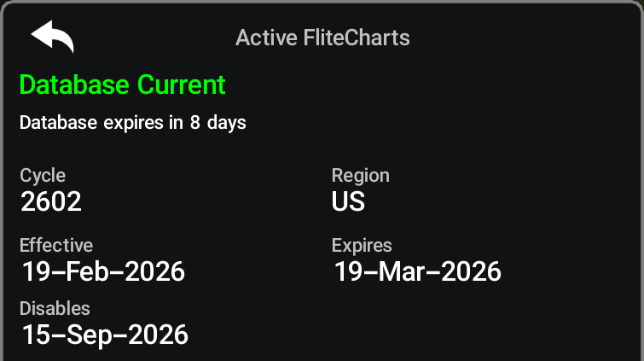Click the Expires date label
This screenshot has width=644, height=361.
pos(362,246)
